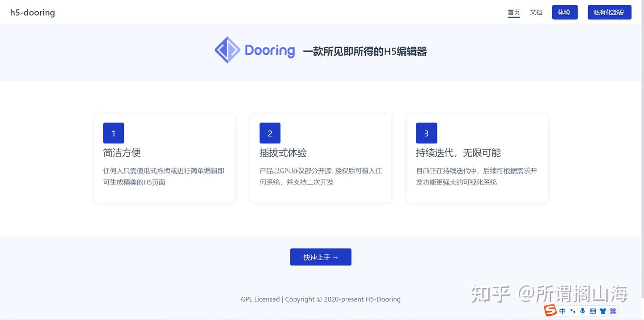Open the 文档 nav item

click(536, 13)
